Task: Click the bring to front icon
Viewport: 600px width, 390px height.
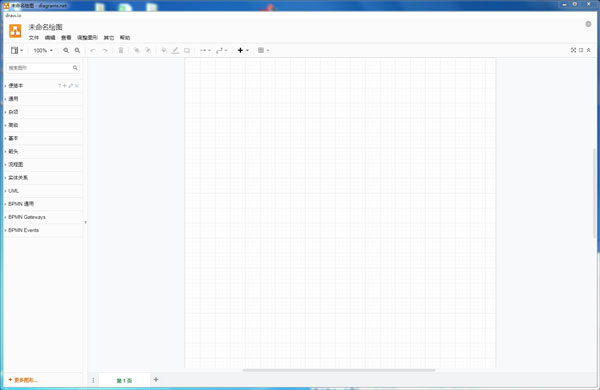Action: tap(137, 50)
